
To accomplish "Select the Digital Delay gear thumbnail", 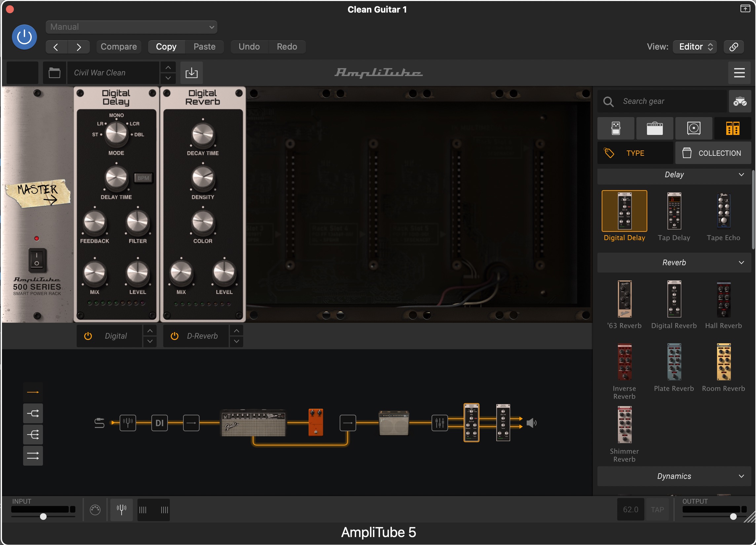I will point(624,211).
